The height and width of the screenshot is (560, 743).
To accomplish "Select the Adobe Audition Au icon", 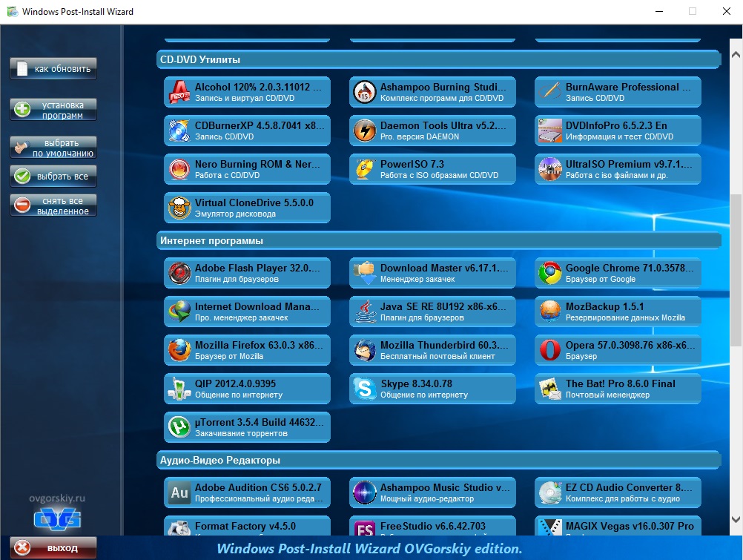I will click(179, 493).
